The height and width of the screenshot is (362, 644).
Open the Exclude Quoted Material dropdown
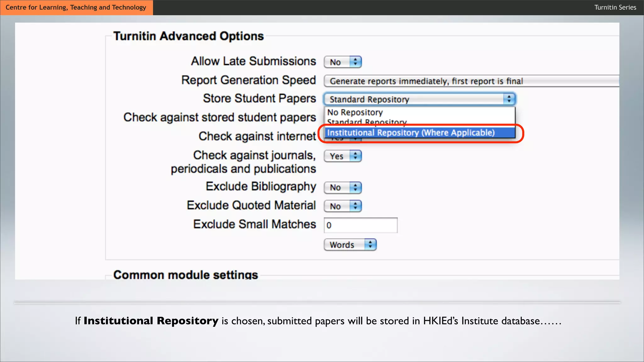(x=337, y=206)
